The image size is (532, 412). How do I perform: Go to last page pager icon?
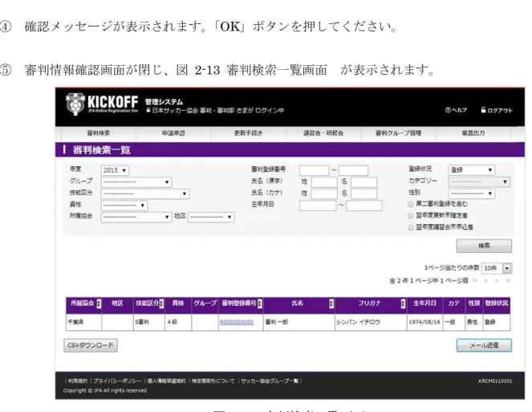(508, 280)
